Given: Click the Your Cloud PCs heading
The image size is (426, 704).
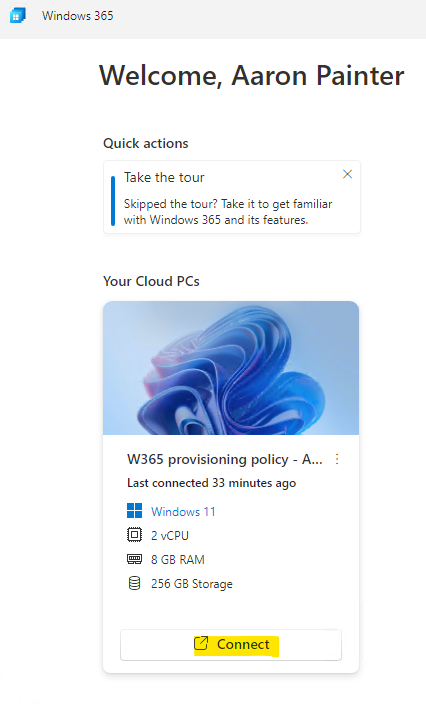Looking at the screenshot, I should pyautogui.click(x=151, y=281).
